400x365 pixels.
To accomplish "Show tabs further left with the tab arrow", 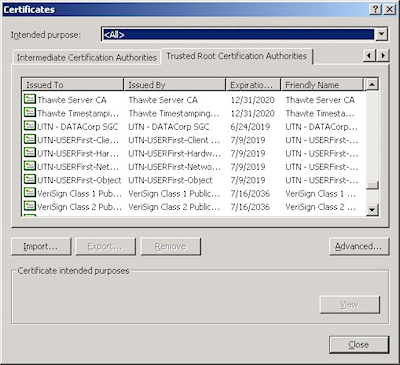I will click(x=369, y=55).
